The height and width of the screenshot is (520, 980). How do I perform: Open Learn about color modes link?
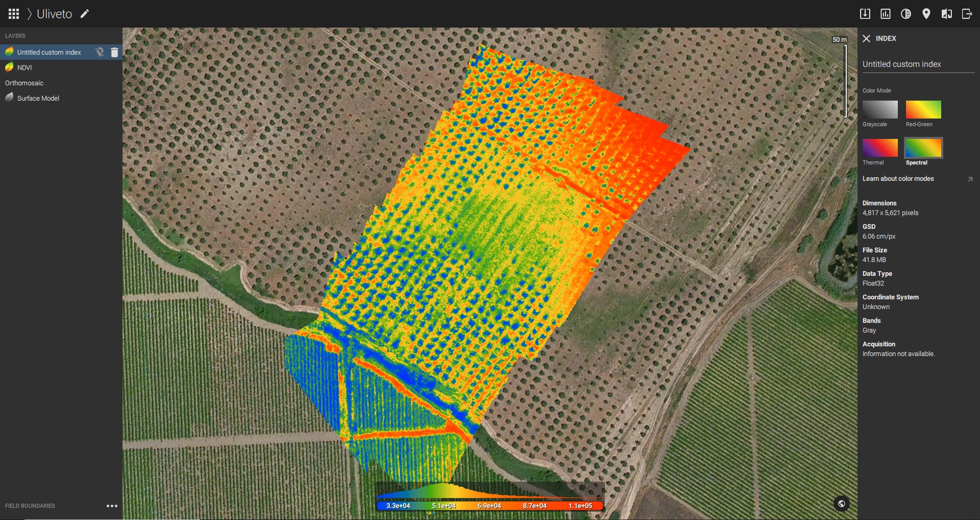pos(898,179)
